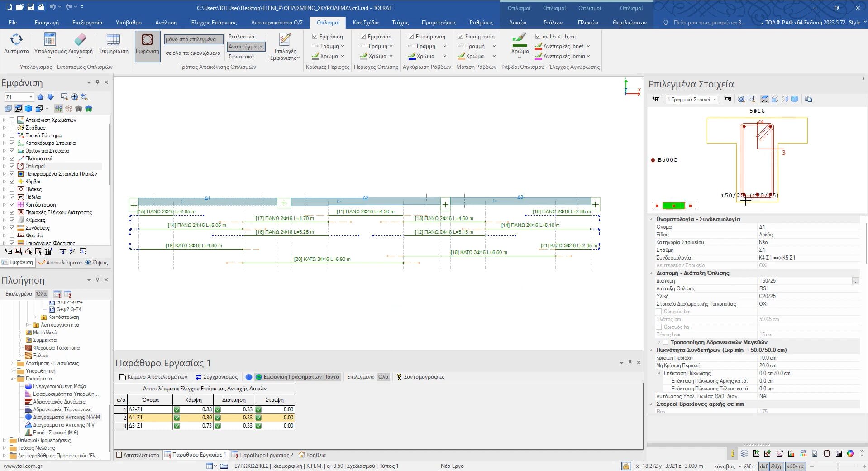Image resolution: width=868 pixels, height=471 pixels.
Task: Click the Διαγραφή eraser icon
Action: coord(80,41)
